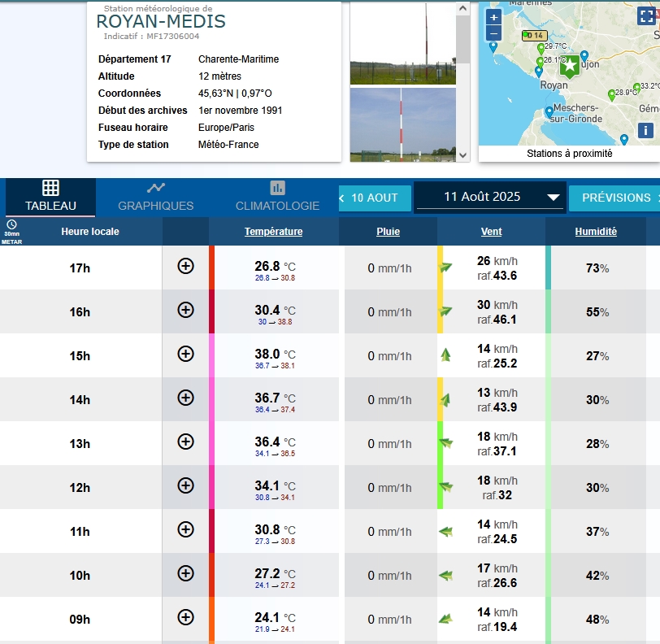The height and width of the screenshot is (644, 660).
Task: Open the Prévisions forecast button
Action: click(x=615, y=198)
